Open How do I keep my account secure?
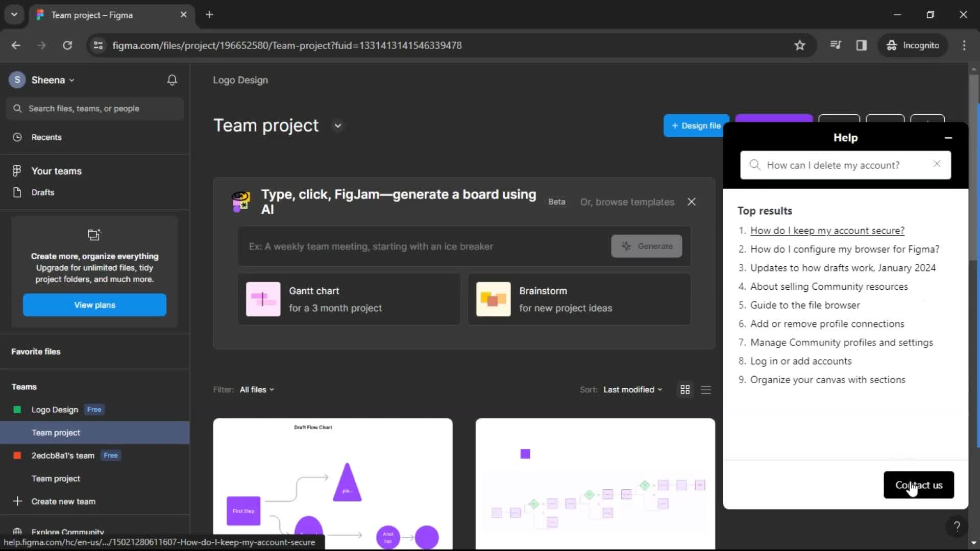The width and height of the screenshot is (980, 551). 827,231
